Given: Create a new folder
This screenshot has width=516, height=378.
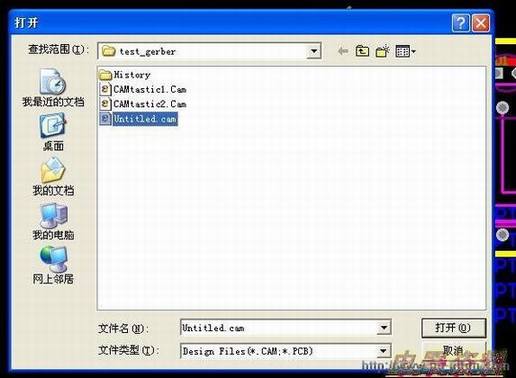Looking at the screenshot, I should point(382,51).
